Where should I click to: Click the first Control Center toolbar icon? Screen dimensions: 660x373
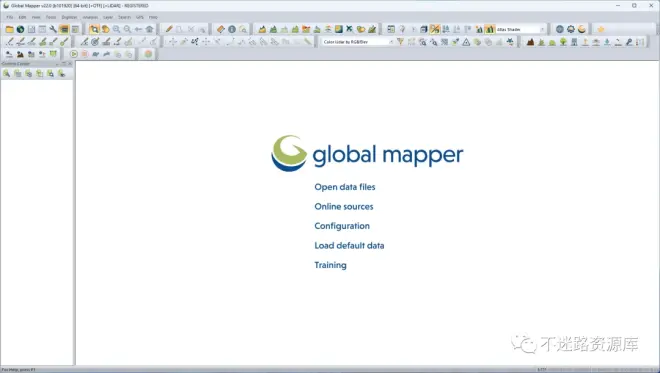[6, 74]
